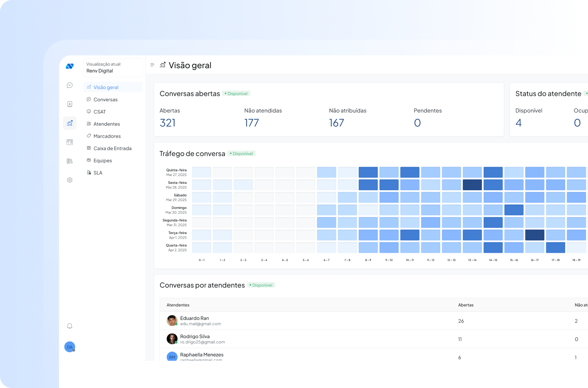This screenshot has width=588, height=388.
Task: Open Atendentes in the reports menu
Action: pos(107,124)
